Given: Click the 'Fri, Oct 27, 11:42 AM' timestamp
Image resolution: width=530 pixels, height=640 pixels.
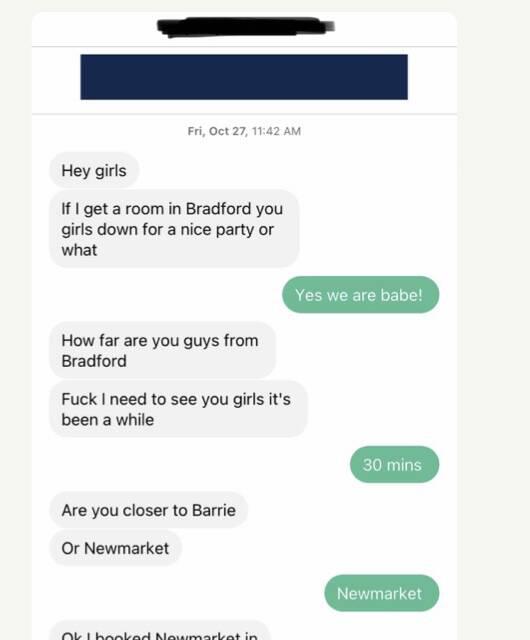Looking at the screenshot, I should (x=244, y=131).
